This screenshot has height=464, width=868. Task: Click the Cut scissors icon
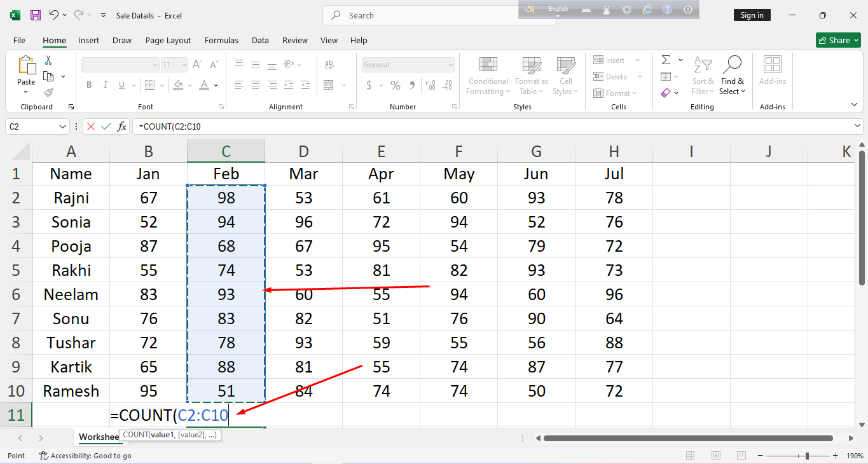[x=48, y=60]
